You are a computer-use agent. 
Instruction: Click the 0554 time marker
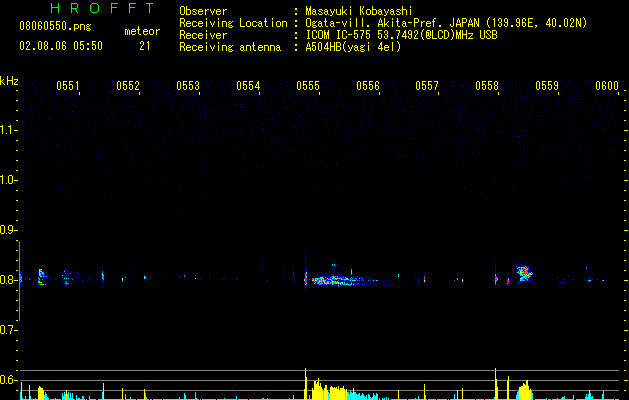[x=248, y=86]
